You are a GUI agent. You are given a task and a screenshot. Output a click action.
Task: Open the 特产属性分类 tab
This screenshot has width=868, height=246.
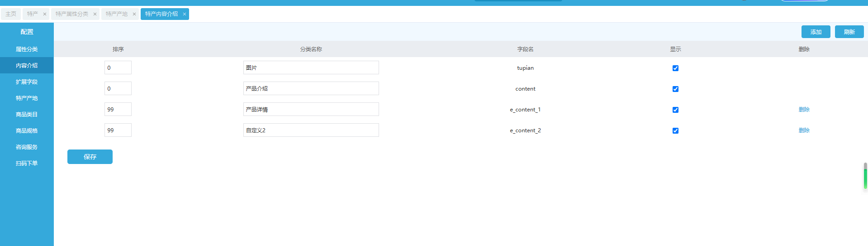tap(72, 14)
